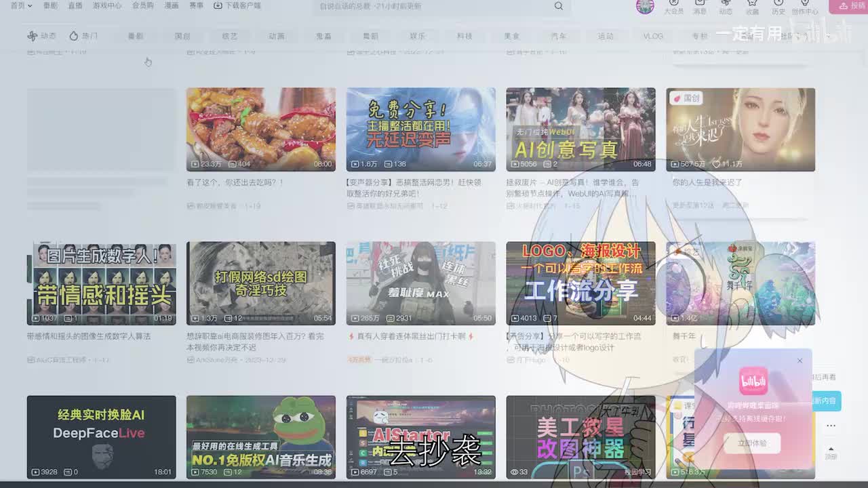Viewport: 868px width, 488px height.
Task: Select the 科技 category tab
Action: (465, 36)
